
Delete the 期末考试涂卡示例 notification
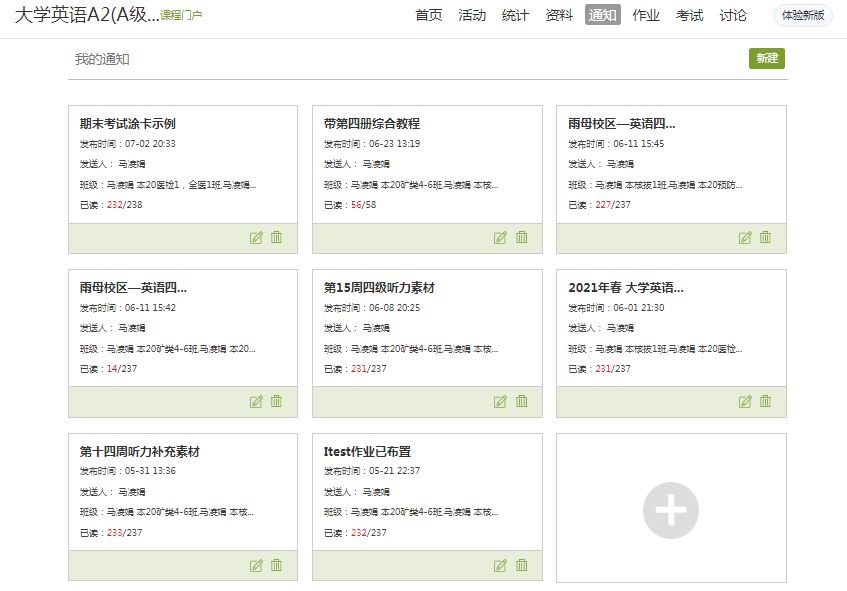pos(277,238)
